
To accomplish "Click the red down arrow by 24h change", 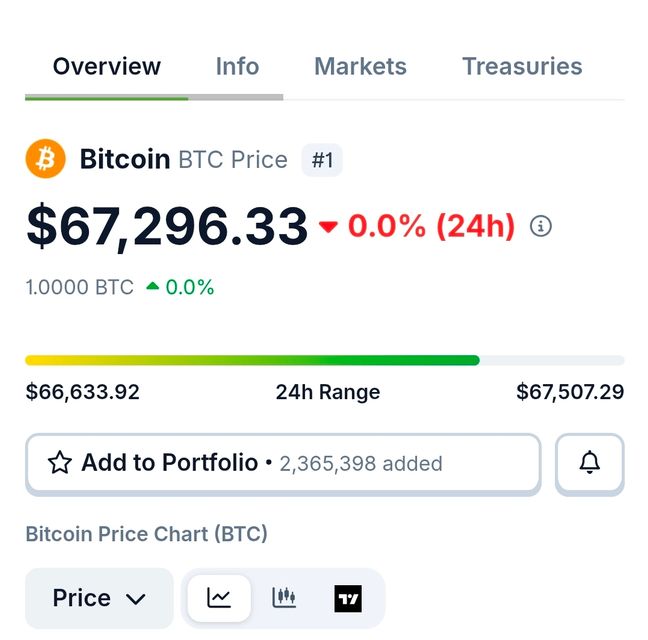I will coord(328,227).
